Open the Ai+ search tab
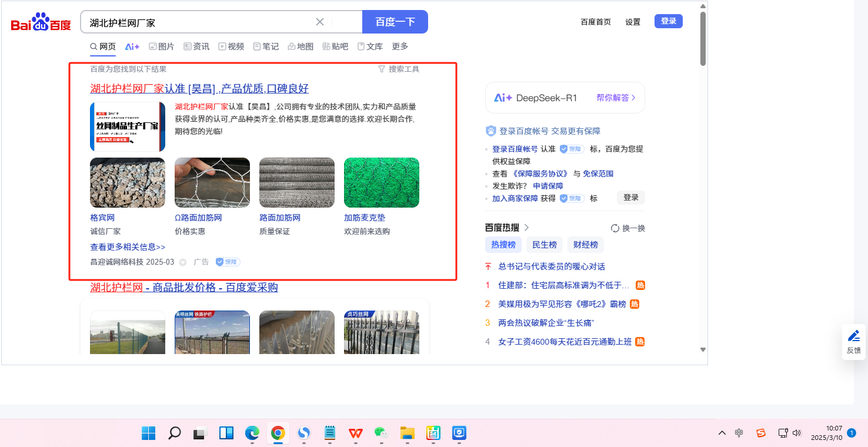Screen dimensions: 868x447 pyautogui.click(x=132, y=46)
